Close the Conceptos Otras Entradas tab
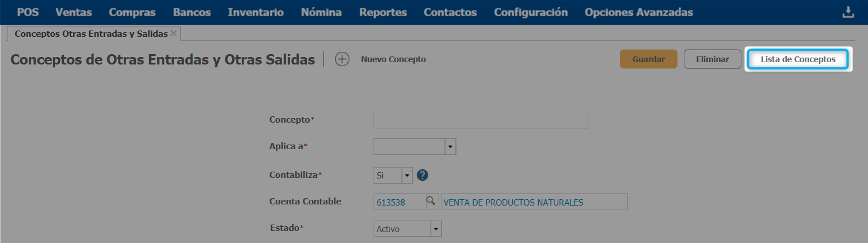This screenshot has width=868, height=243. [173, 33]
